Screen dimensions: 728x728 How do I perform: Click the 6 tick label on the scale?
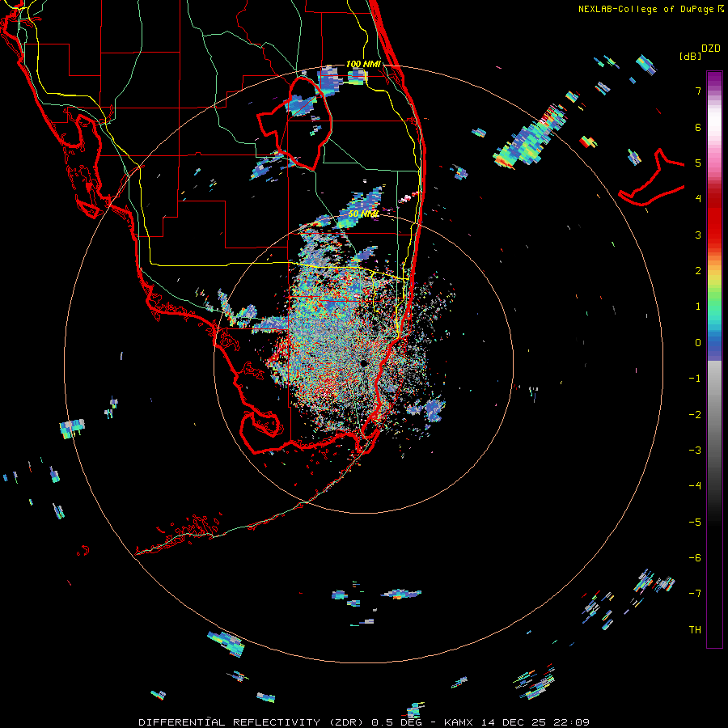[698, 127]
